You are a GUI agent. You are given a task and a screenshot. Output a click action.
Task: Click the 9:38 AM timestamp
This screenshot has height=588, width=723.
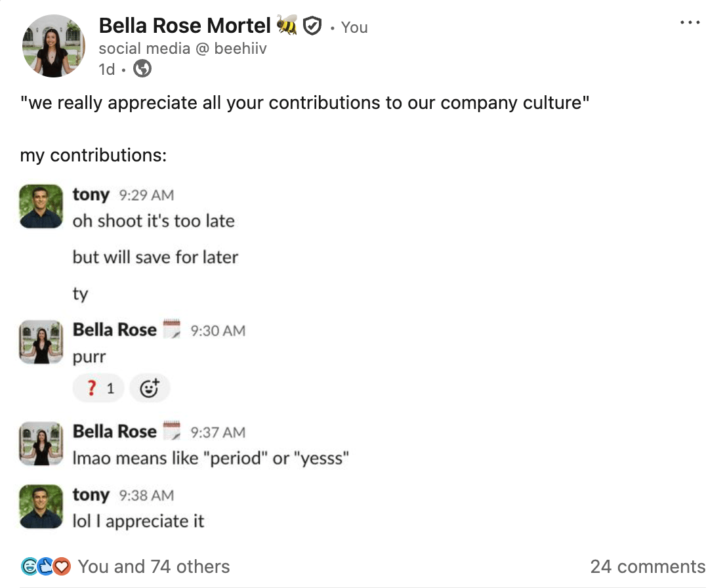pyautogui.click(x=146, y=495)
